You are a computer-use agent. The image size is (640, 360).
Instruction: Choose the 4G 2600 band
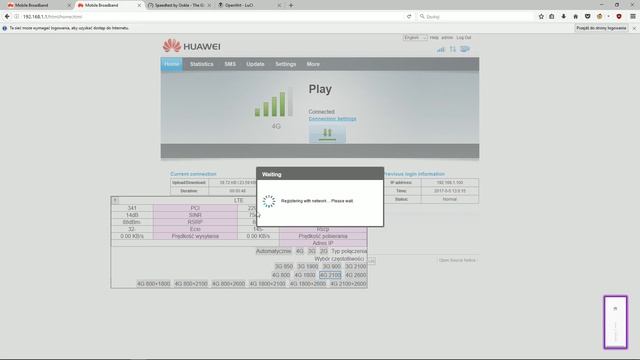click(x=356, y=275)
